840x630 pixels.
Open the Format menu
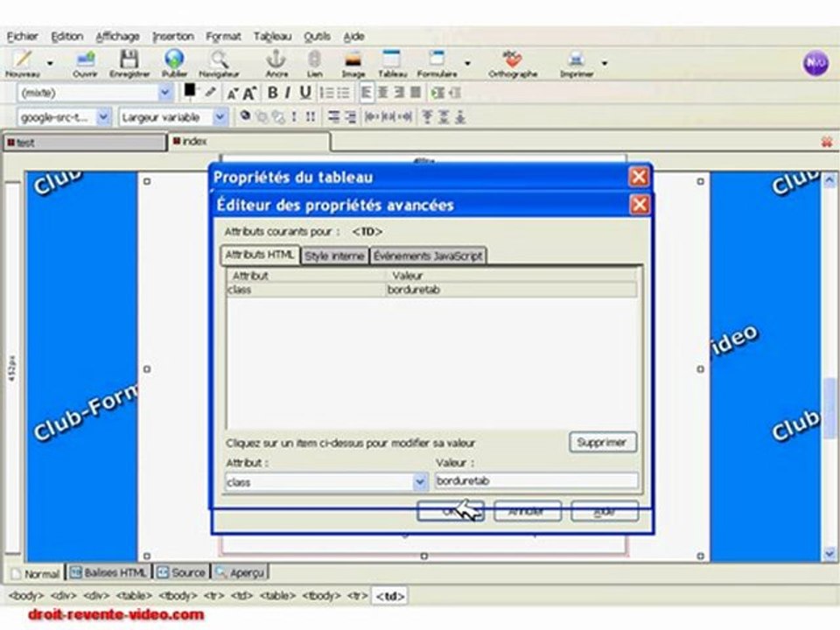click(x=223, y=37)
